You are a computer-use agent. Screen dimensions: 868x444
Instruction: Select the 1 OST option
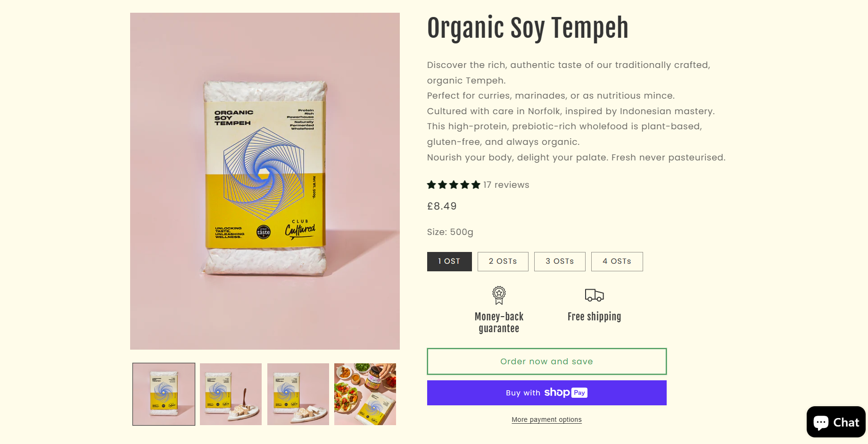click(449, 261)
